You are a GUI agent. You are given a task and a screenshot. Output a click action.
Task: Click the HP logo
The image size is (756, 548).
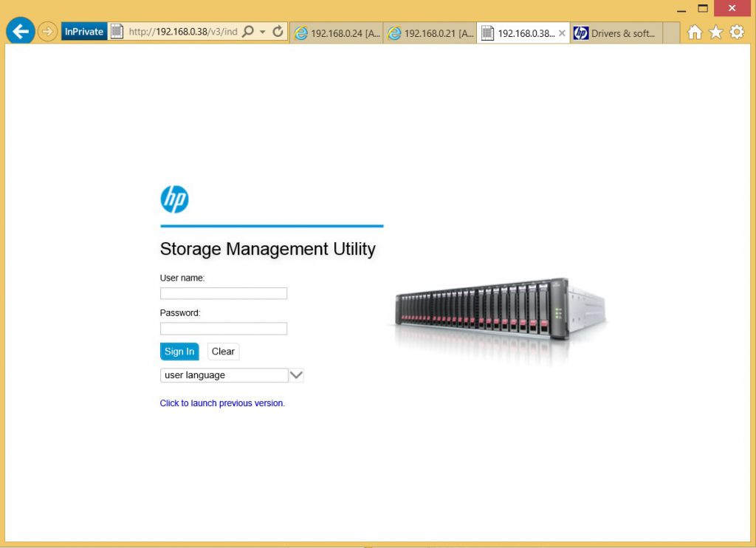coord(174,199)
